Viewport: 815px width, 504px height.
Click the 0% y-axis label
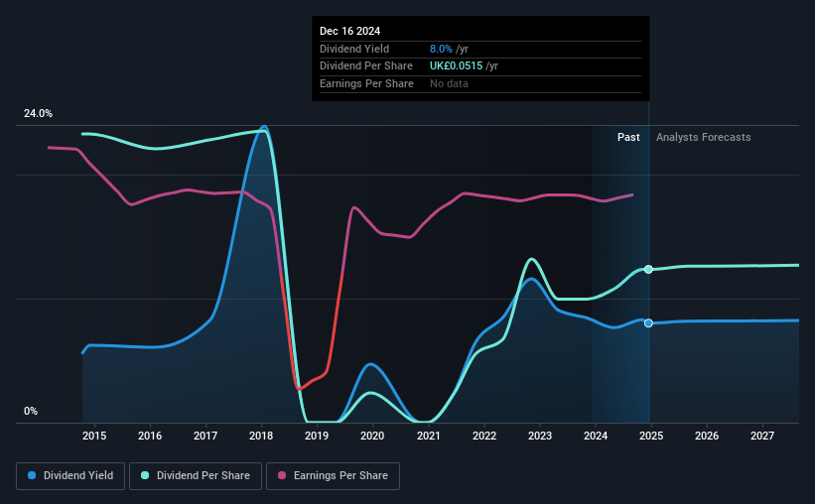(31, 411)
